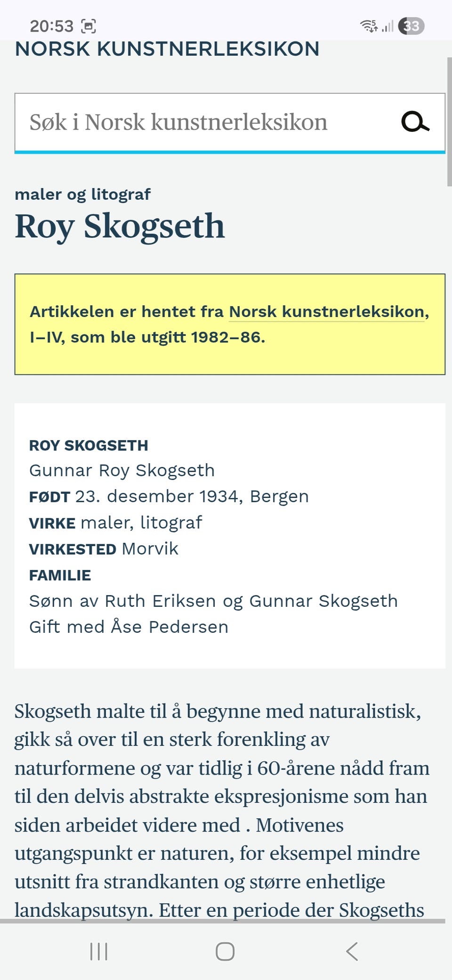Tap the first article paragraph text
Viewport: 452px width, 980px height.
click(221, 796)
